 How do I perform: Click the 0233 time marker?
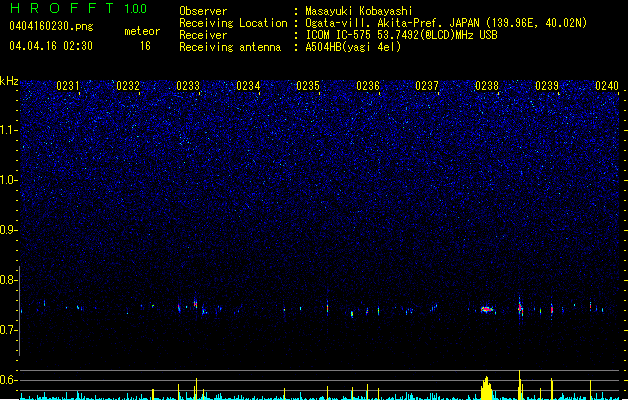pyautogui.click(x=188, y=86)
